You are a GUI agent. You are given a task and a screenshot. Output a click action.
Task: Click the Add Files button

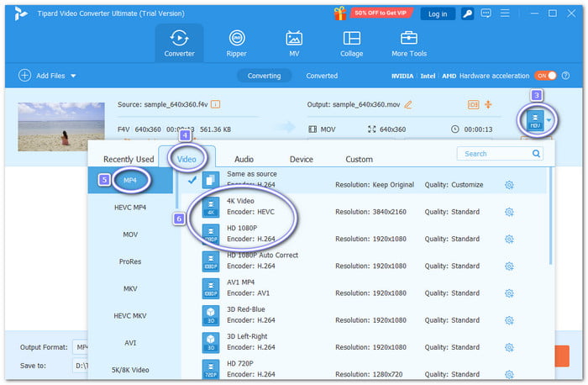(42, 76)
